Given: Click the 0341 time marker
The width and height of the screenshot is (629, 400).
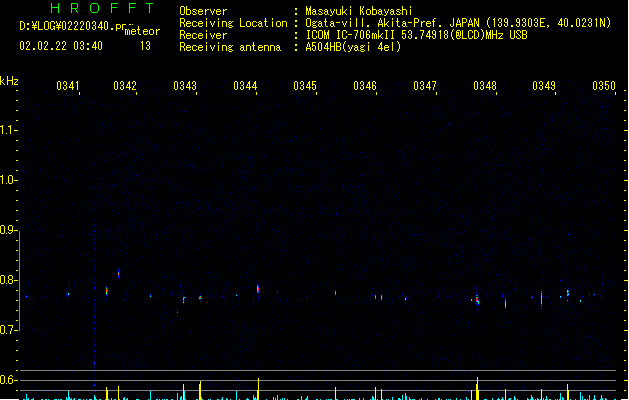Looking at the screenshot, I should click(x=68, y=86).
